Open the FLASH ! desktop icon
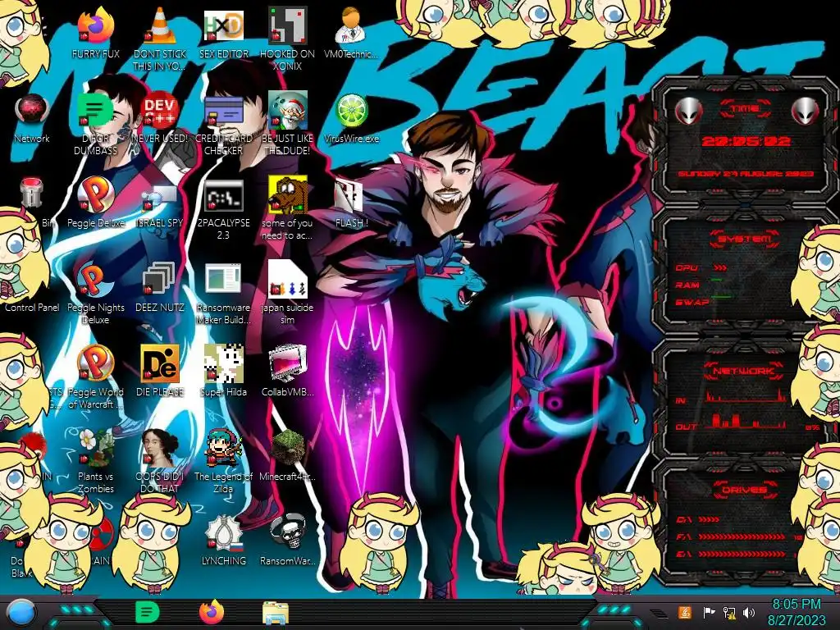Viewport: 840px width, 630px height. point(349,195)
